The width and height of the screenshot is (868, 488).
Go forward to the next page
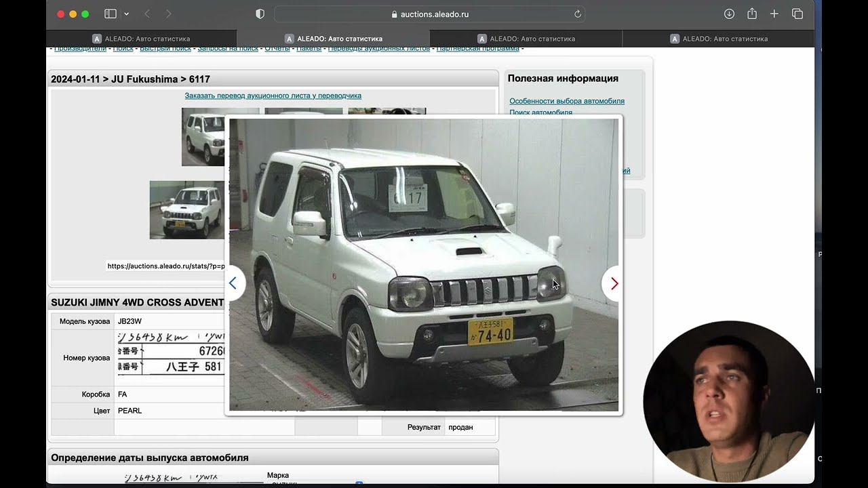pos(168,14)
